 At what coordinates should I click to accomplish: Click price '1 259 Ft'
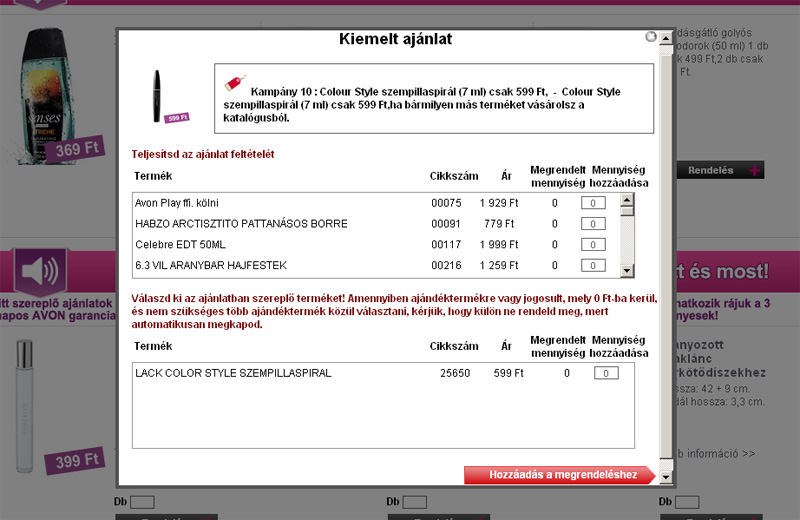(x=498, y=266)
